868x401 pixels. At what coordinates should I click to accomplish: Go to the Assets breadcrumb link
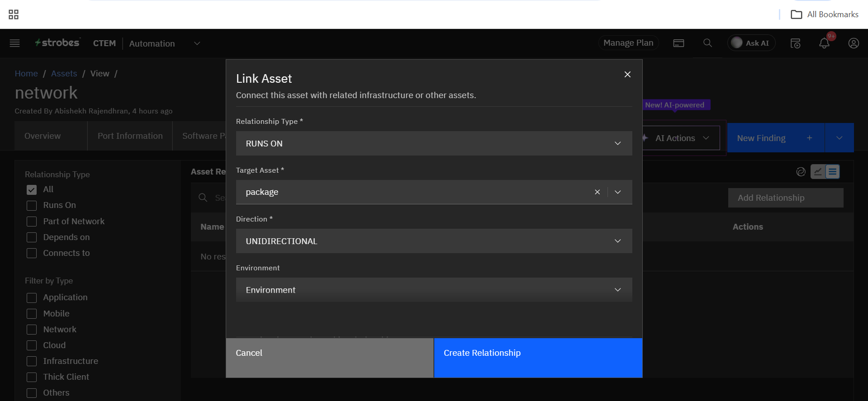(64, 74)
